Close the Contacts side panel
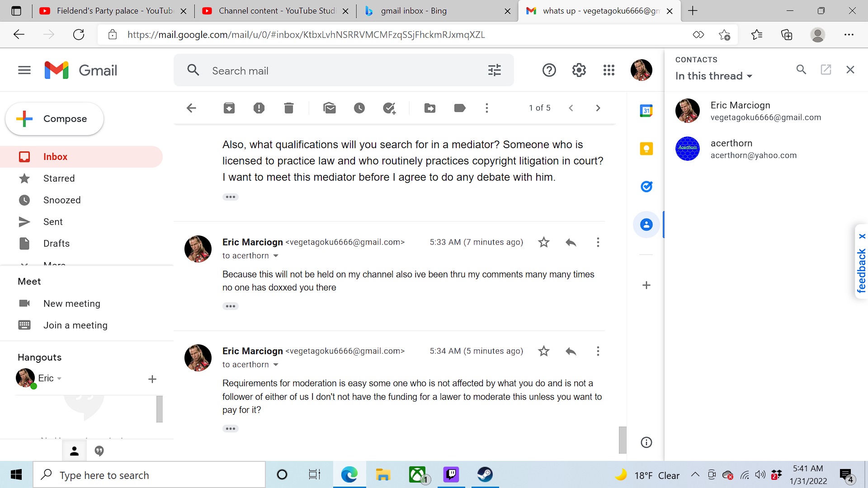The width and height of the screenshot is (868, 488). (x=850, y=70)
